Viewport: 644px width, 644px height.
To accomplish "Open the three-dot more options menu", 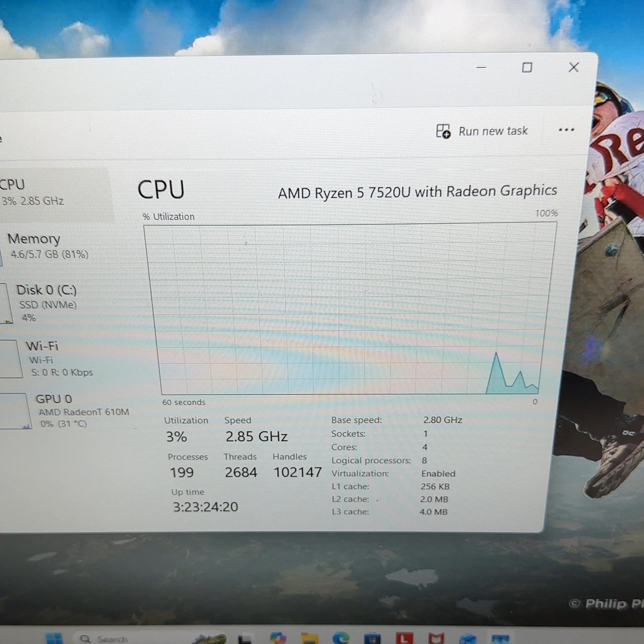I will [566, 130].
